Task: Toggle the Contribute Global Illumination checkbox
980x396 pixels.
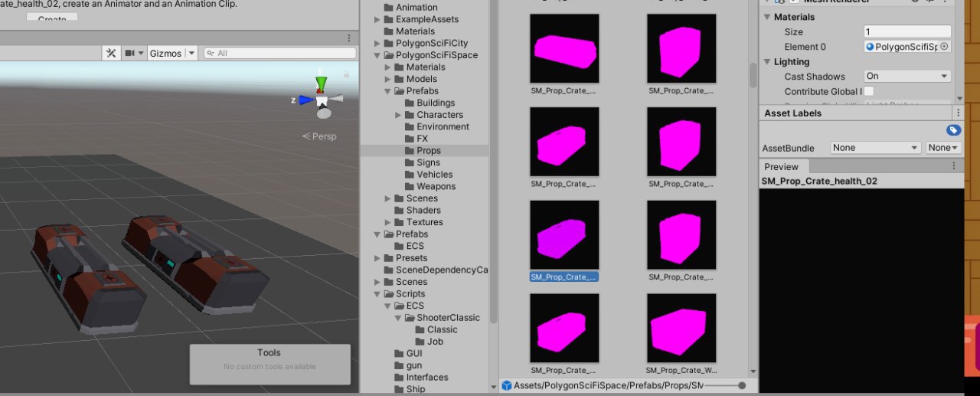Action: [869, 91]
